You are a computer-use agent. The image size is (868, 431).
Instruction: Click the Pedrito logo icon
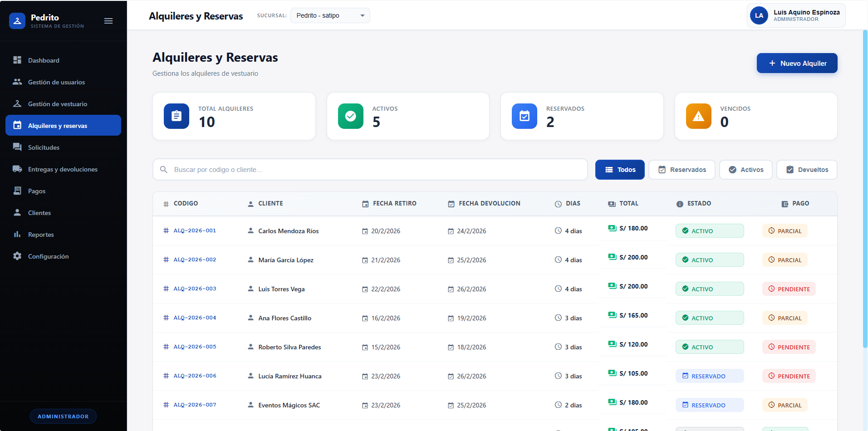pos(17,21)
